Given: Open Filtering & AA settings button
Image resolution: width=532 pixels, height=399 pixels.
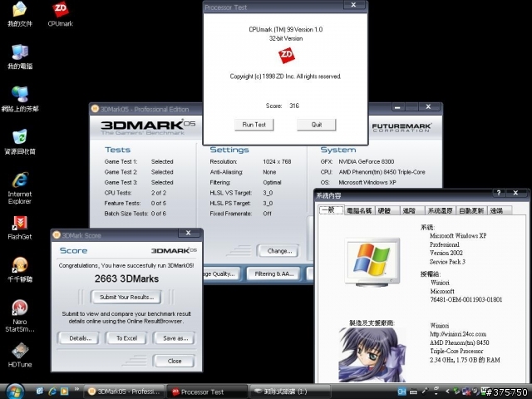Looking at the screenshot, I should pyautogui.click(x=273, y=273).
